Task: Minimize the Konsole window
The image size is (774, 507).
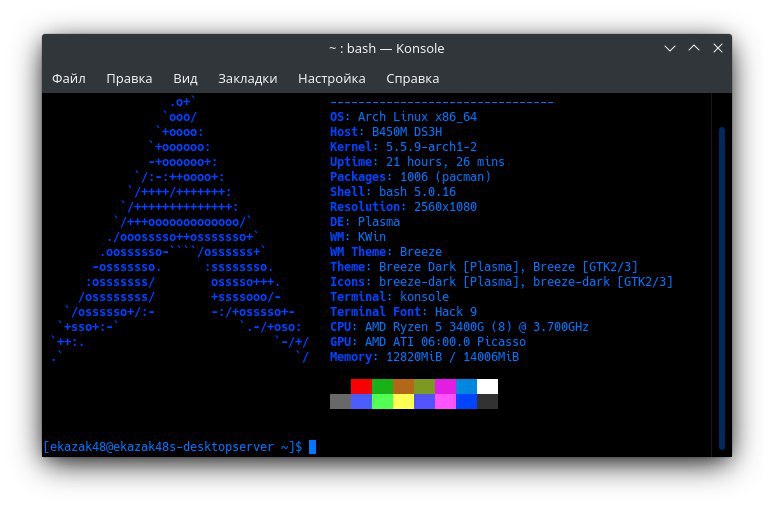Action: 670,48
